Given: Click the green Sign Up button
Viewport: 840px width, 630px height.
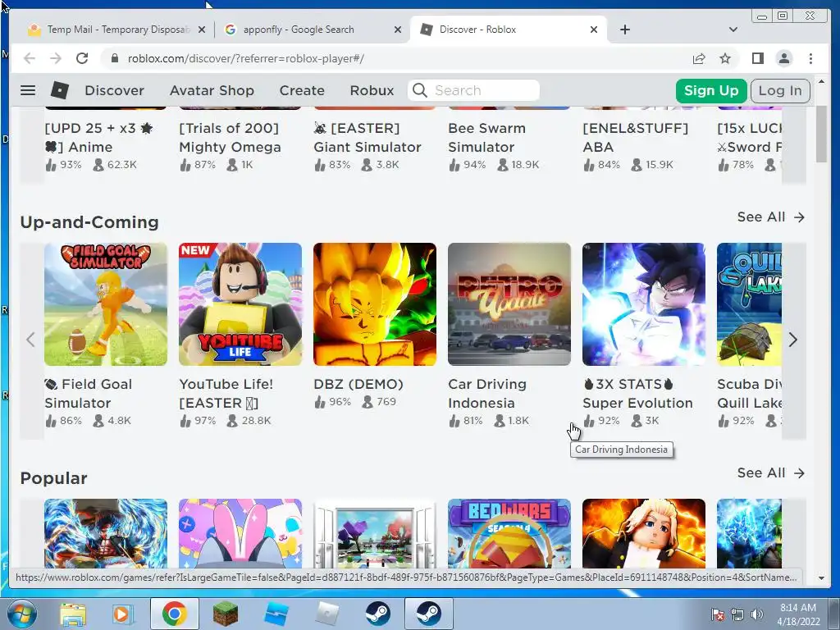Looking at the screenshot, I should click(x=711, y=90).
